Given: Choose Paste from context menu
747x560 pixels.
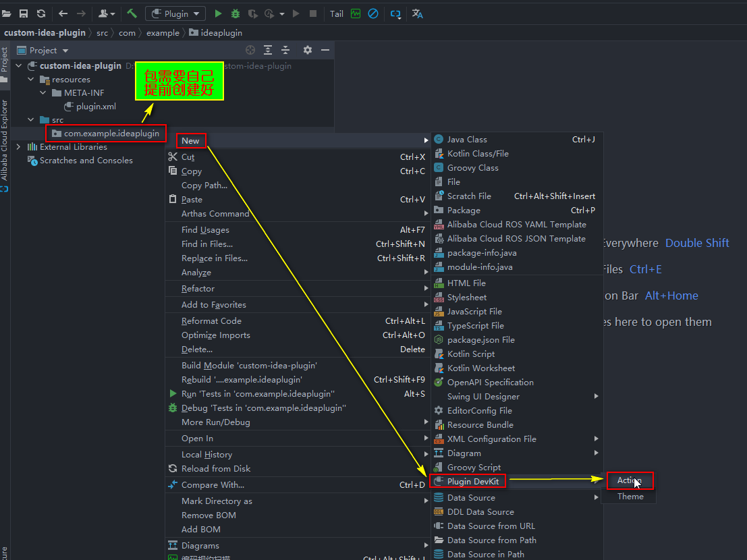Looking at the screenshot, I should click(298, 200).
